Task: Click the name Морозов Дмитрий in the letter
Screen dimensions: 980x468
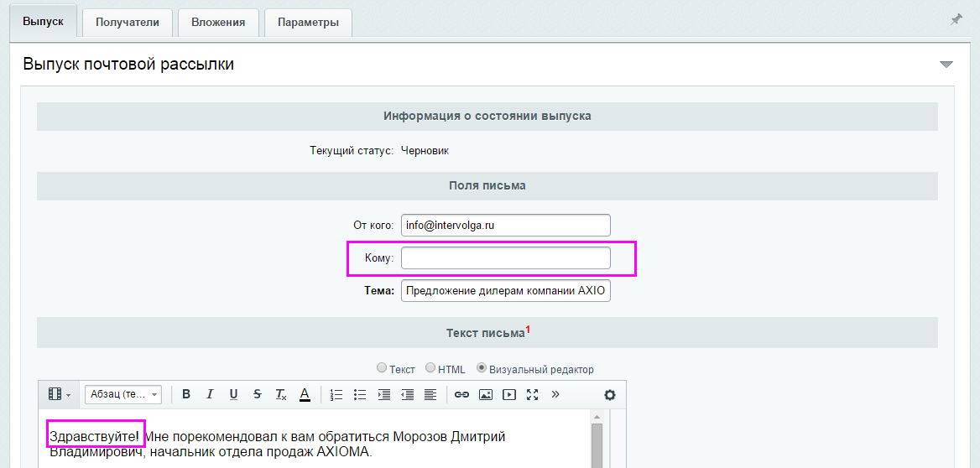Action: pos(450,436)
